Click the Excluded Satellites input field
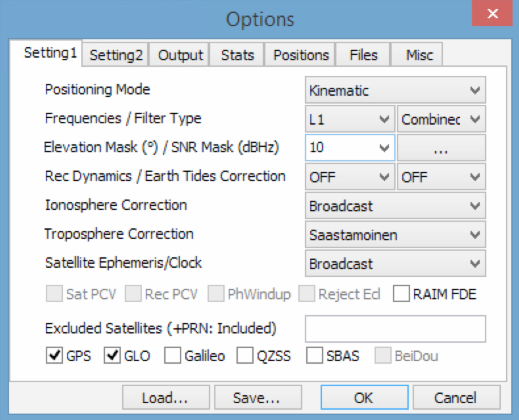 (x=395, y=329)
